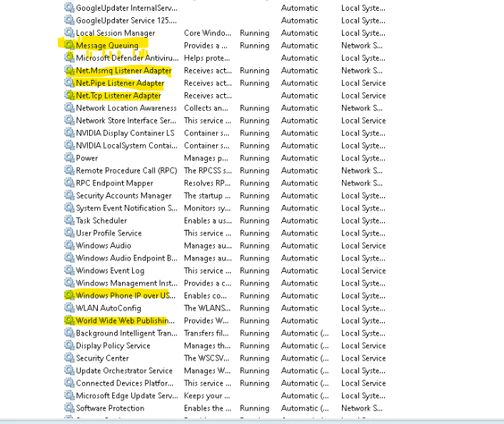The height and width of the screenshot is (424, 504).
Task: Select the Task Scheduler service icon
Action: pos(69,220)
